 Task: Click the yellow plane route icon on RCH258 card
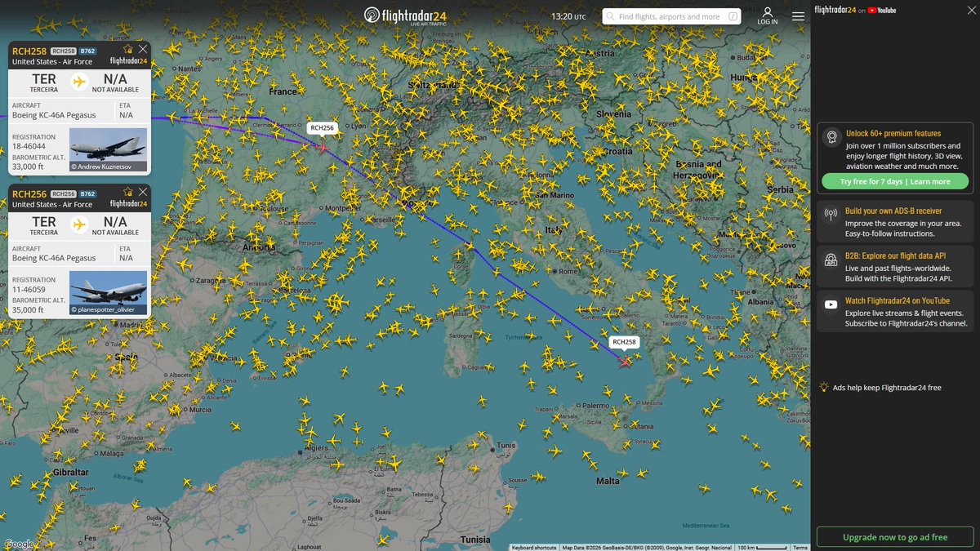click(x=79, y=82)
